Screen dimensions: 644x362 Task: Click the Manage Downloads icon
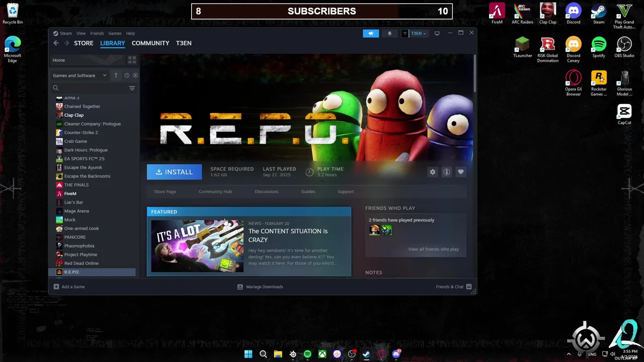point(240,287)
